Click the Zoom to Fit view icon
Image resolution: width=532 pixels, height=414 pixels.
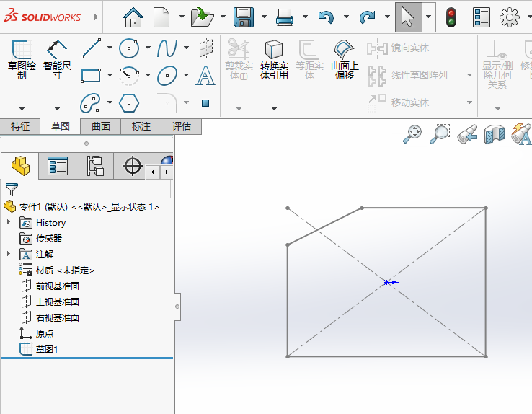tap(412, 133)
